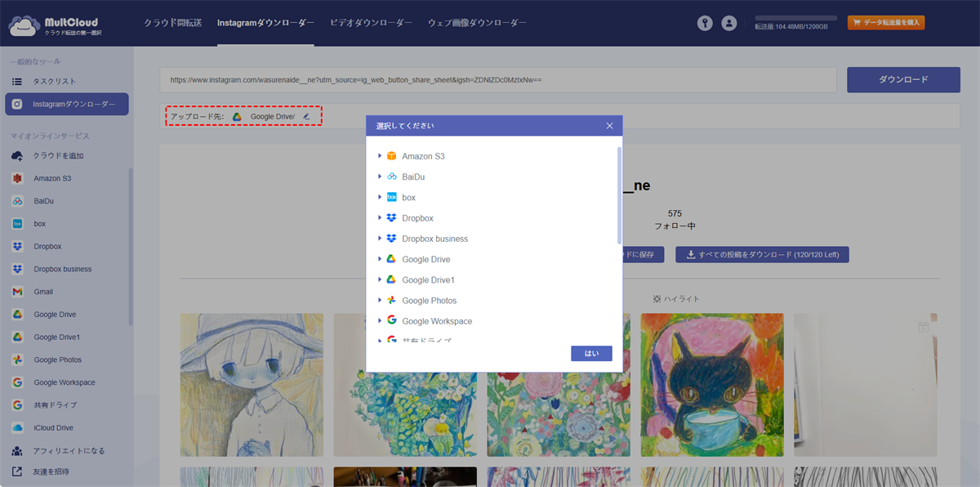Select Google Workspace text in the dialog
This screenshot has width=980, height=487.
(x=437, y=321)
